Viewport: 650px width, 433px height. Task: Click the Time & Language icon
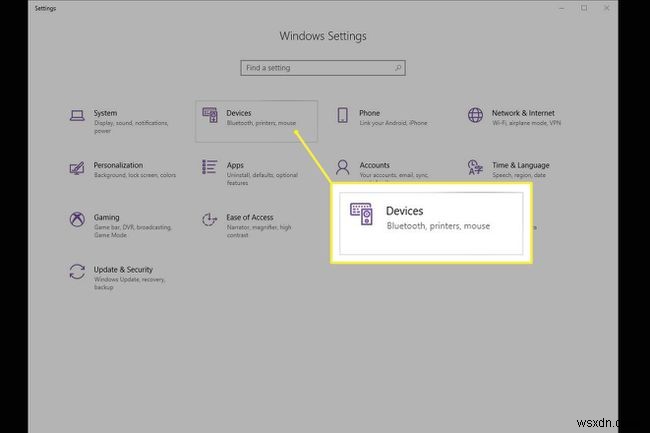pos(475,167)
